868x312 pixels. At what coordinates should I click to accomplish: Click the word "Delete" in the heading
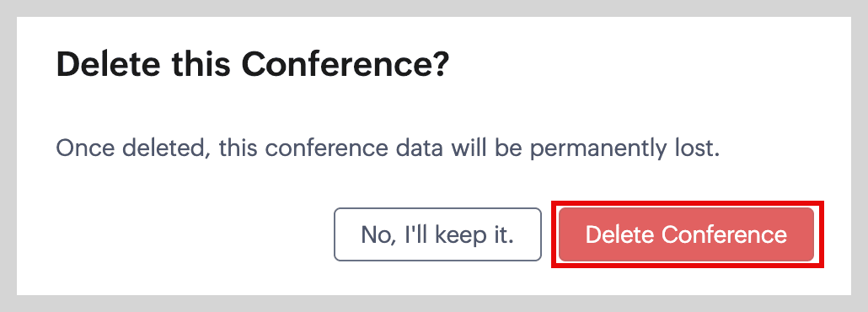click(109, 66)
